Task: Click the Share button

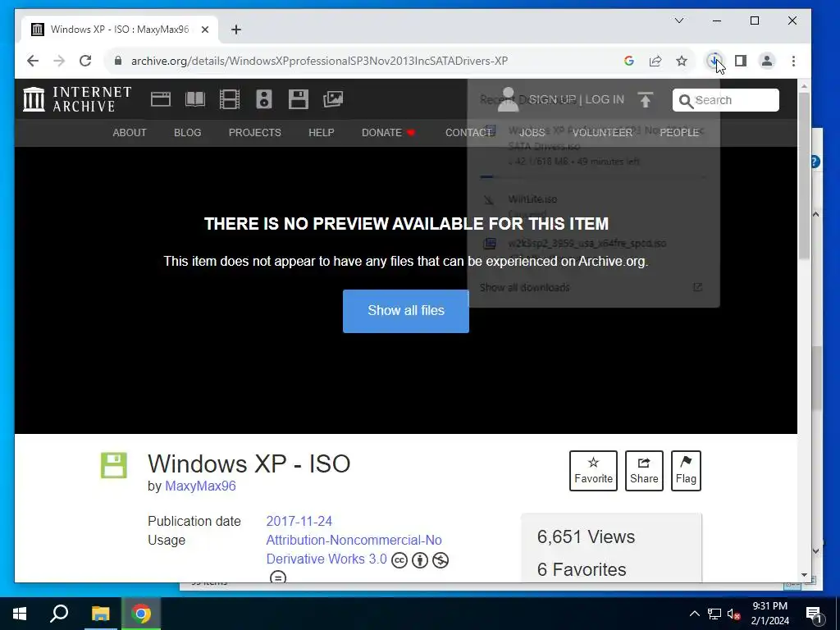Action: point(644,471)
